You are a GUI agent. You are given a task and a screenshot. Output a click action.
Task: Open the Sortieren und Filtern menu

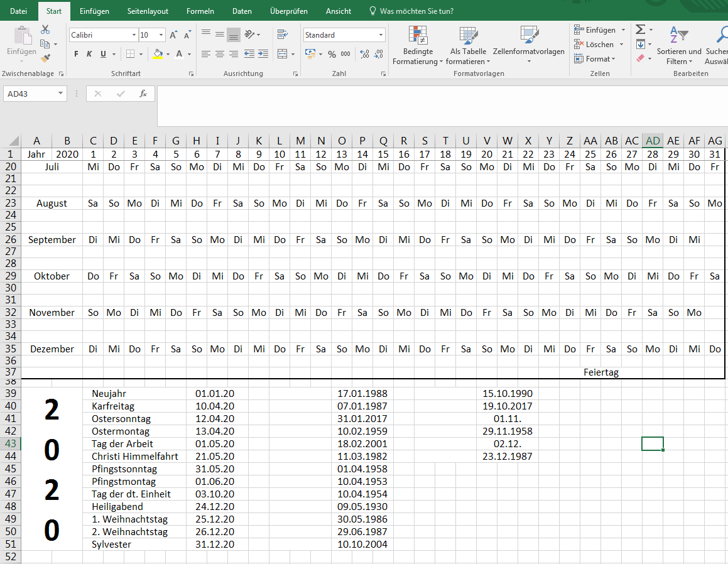679,46
